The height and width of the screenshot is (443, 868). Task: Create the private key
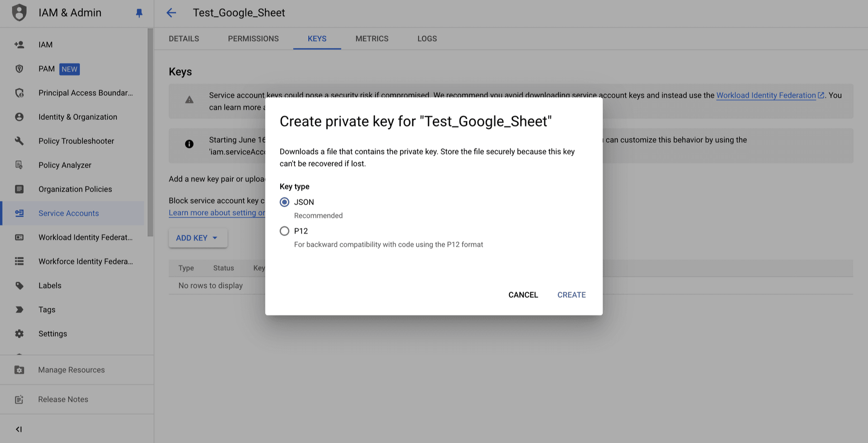[x=571, y=294]
